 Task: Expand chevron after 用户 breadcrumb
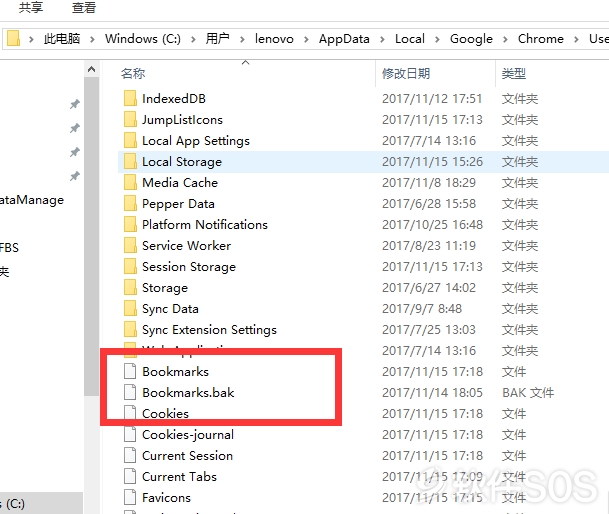click(242, 39)
